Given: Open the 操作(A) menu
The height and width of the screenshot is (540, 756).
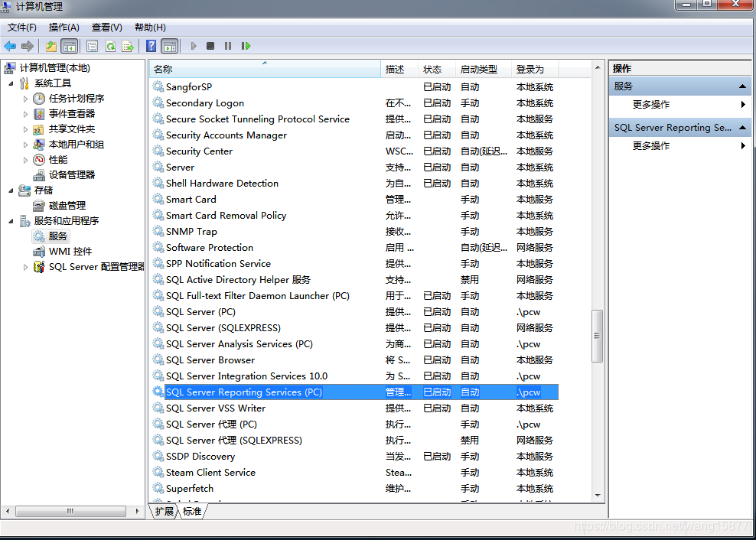Looking at the screenshot, I should point(64,28).
